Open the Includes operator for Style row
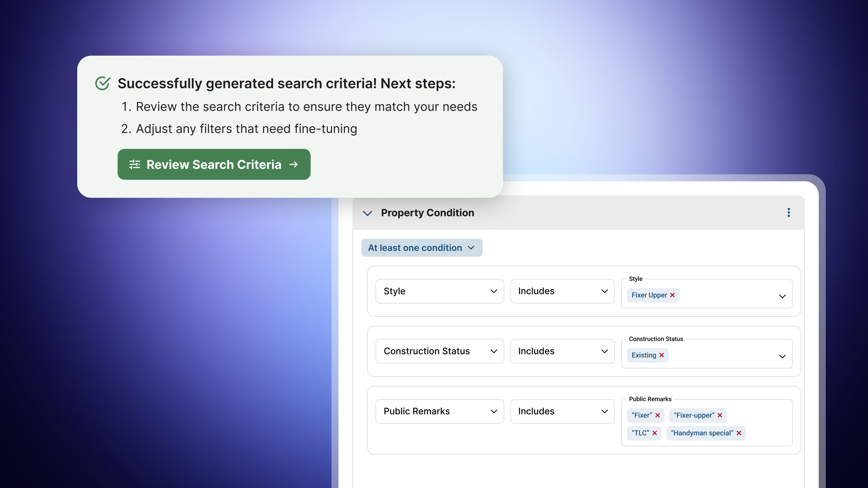 tap(563, 291)
